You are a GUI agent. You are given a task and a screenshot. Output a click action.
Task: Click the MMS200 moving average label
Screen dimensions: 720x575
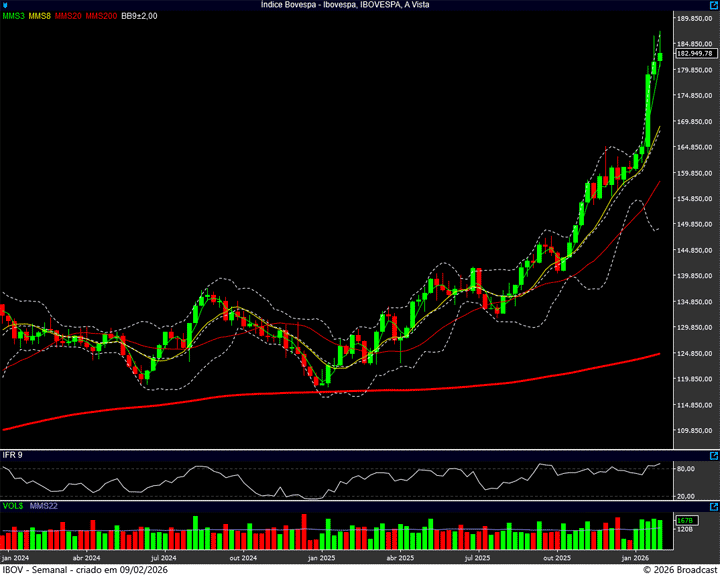pos(100,17)
